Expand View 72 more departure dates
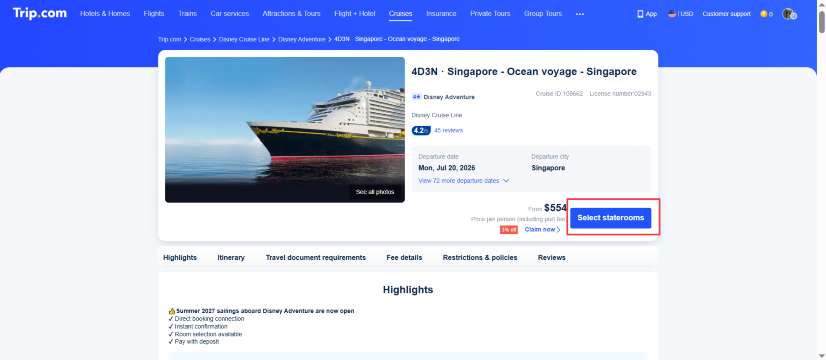This screenshot has width=826, height=360. pyautogui.click(x=464, y=181)
